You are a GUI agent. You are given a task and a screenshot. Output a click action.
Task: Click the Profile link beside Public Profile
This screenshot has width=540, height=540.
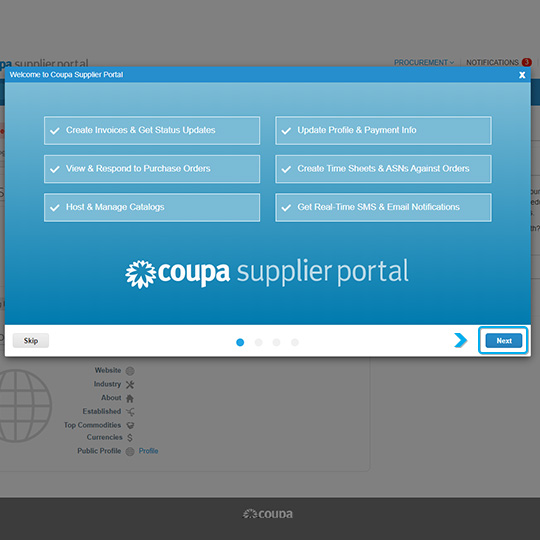[x=148, y=451]
